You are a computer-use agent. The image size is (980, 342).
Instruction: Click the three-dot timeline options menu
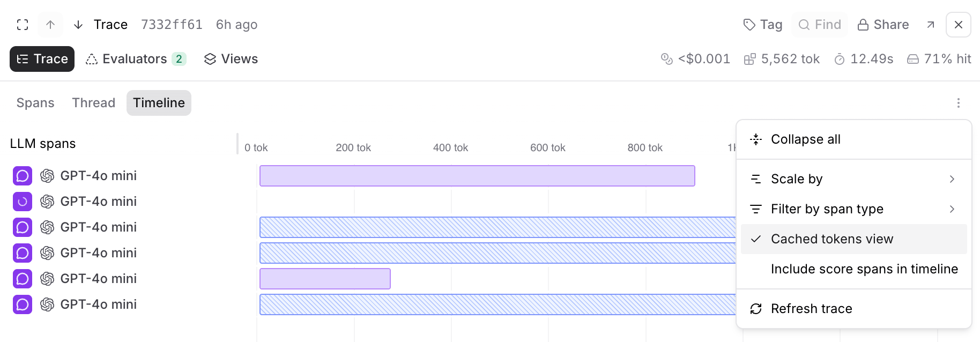[959, 103]
